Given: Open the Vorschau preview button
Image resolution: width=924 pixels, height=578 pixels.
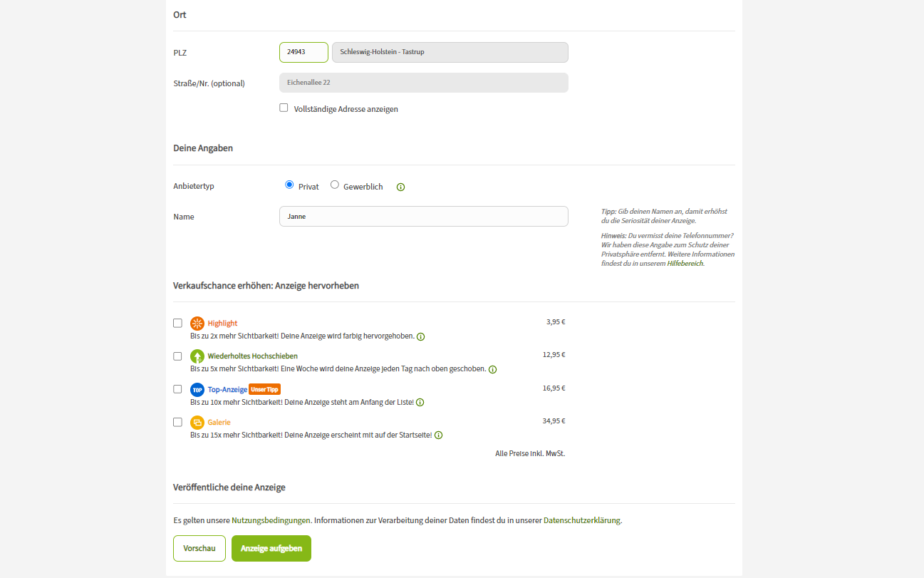Looking at the screenshot, I should pos(199,549).
